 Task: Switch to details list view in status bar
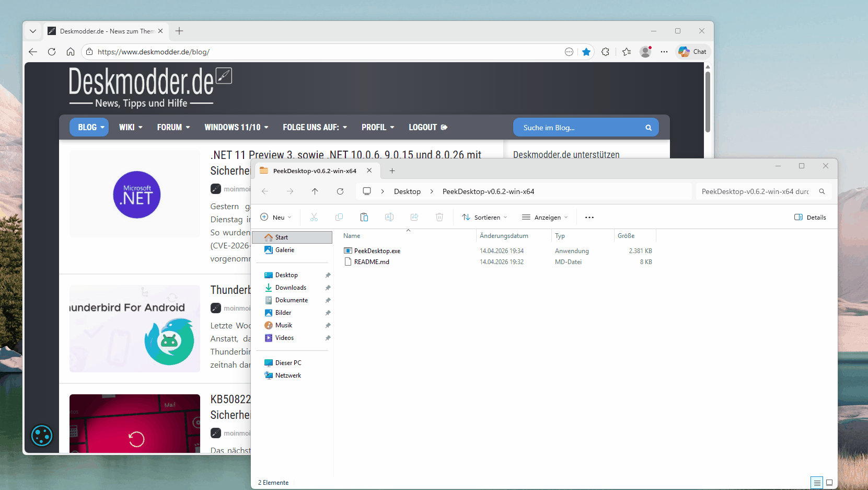tap(817, 483)
